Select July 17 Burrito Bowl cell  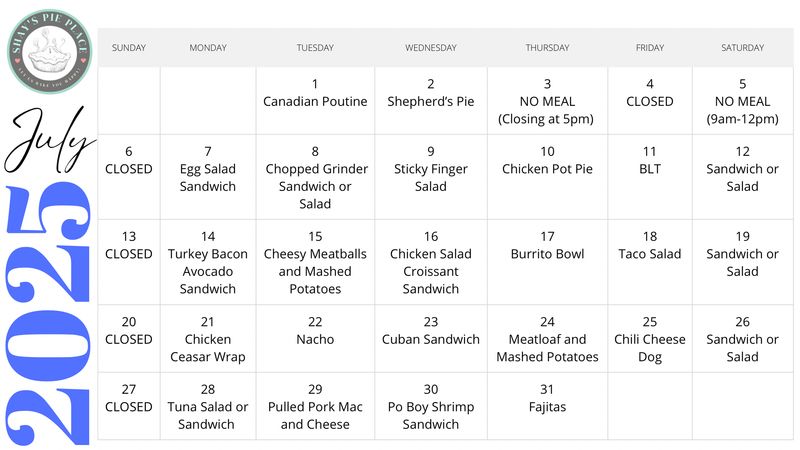547,262
